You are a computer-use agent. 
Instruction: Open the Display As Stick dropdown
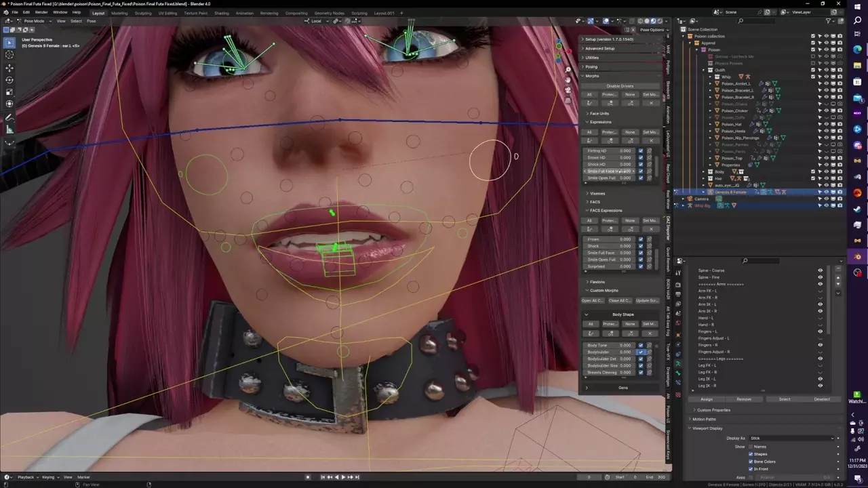pyautogui.click(x=791, y=439)
